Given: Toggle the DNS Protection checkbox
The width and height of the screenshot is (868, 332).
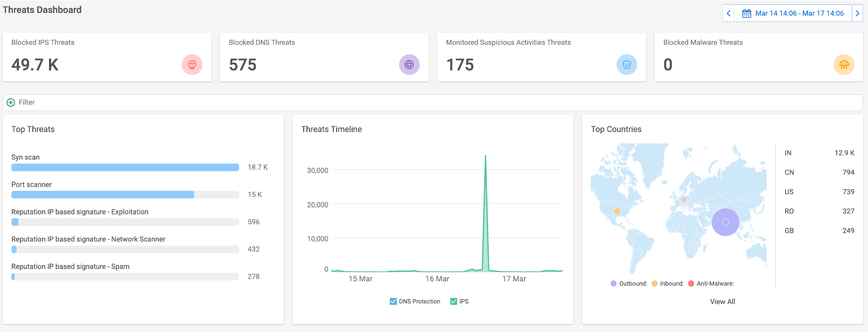Looking at the screenshot, I should click(393, 301).
